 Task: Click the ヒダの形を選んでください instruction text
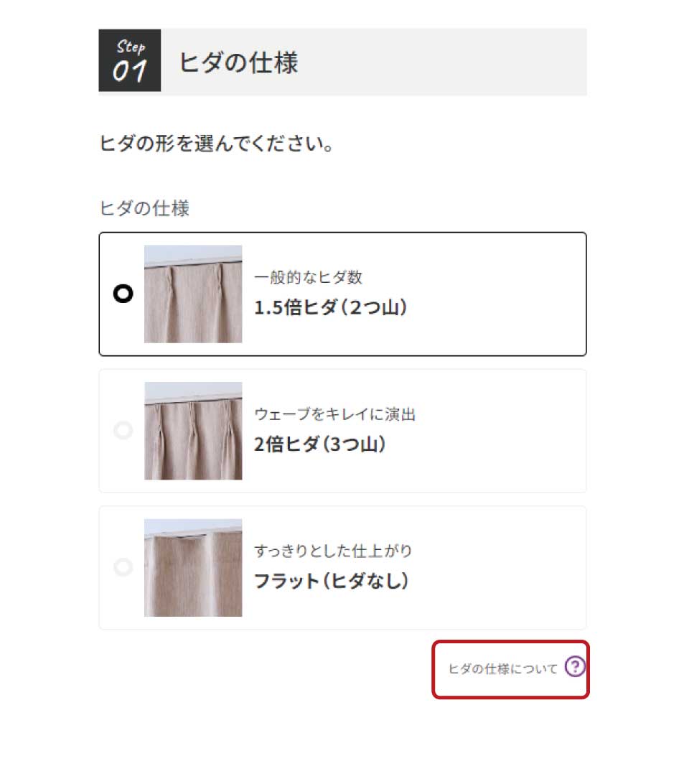pos(215,144)
